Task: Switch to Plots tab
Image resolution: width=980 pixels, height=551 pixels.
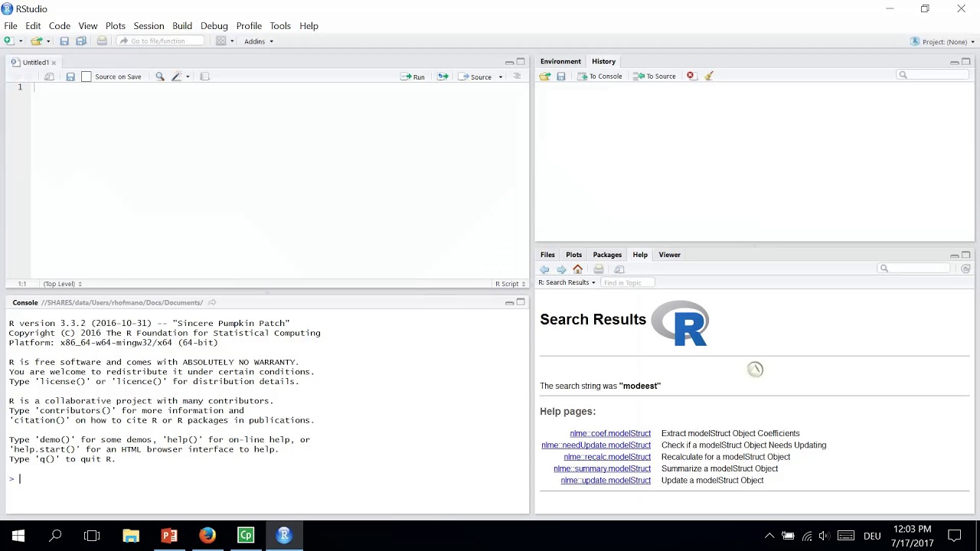Action: point(573,255)
